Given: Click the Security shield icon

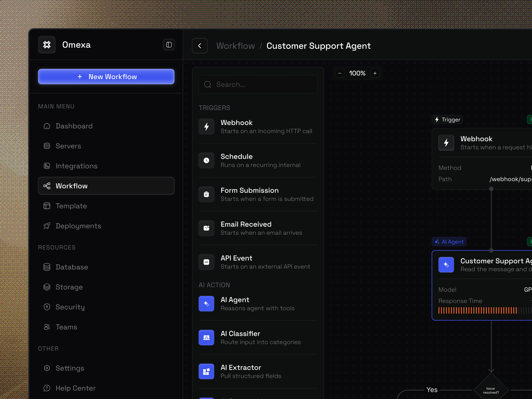Looking at the screenshot, I should [47, 307].
